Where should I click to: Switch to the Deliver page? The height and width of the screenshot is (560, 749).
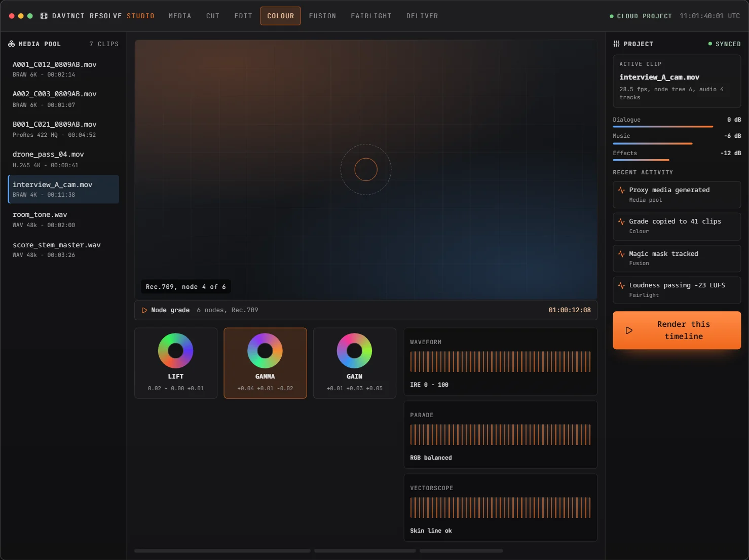point(422,16)
